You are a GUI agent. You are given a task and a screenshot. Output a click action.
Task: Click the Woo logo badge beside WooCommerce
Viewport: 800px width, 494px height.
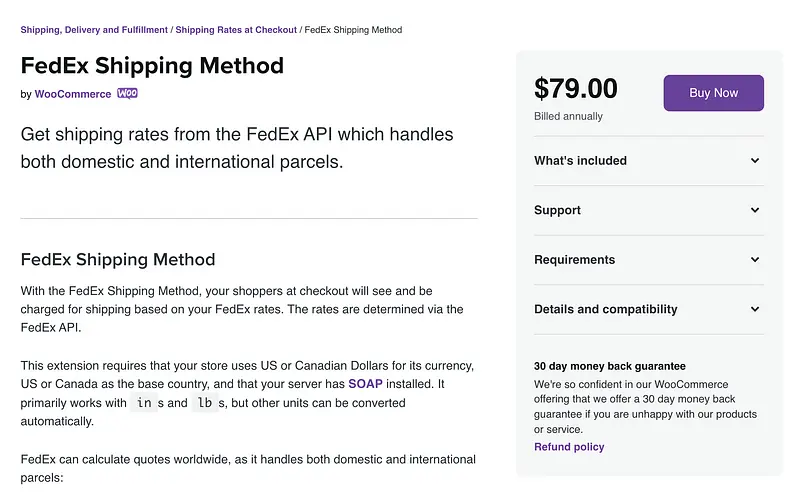(x=127, y=94)
